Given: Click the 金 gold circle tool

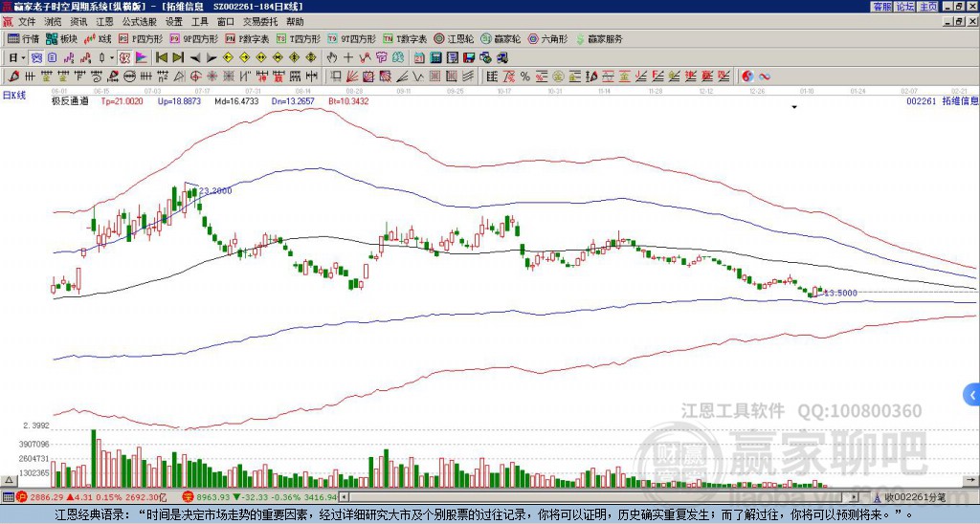Looking at the screenshot, I should pos(558,76).
